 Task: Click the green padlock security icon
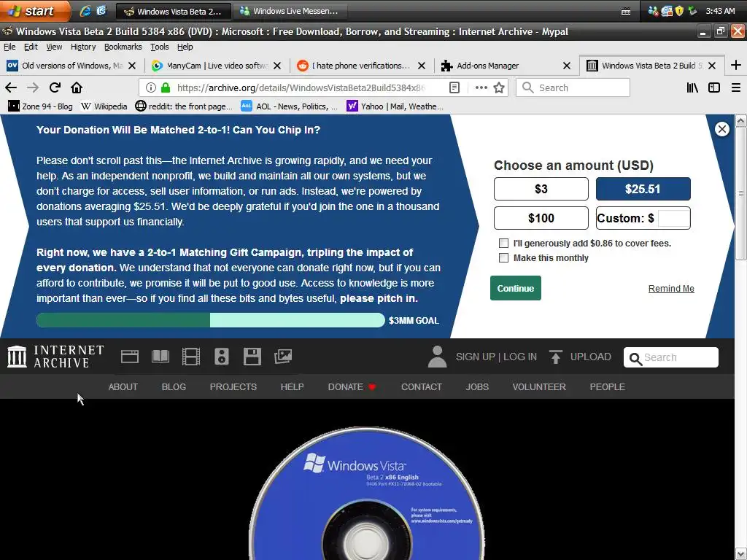166,87
